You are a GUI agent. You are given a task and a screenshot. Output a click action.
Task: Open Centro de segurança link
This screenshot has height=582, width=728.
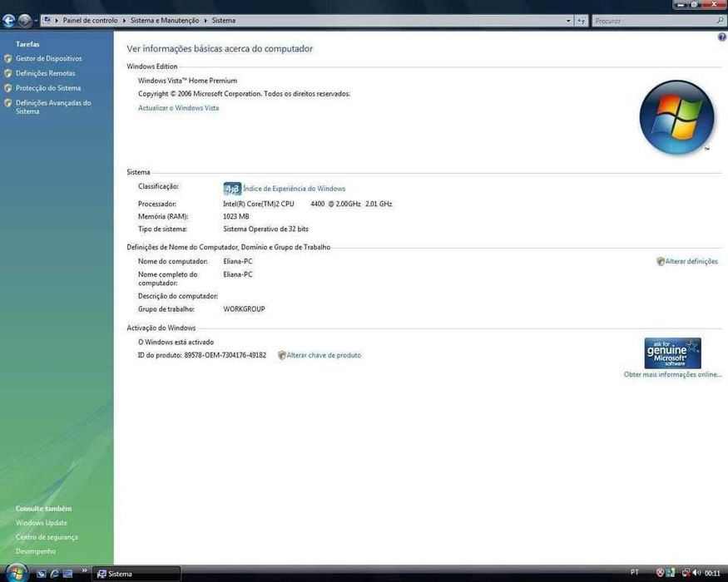pyautogui.click(x=47, y=537)
